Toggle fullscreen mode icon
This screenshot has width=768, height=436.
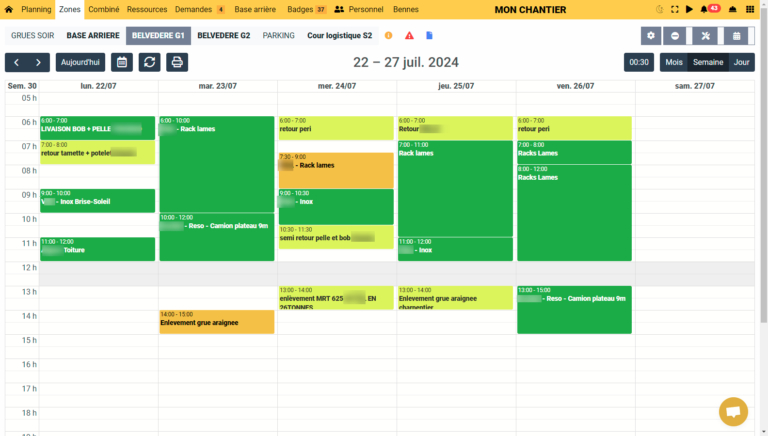pyautogui.click(x=672, y=9)
